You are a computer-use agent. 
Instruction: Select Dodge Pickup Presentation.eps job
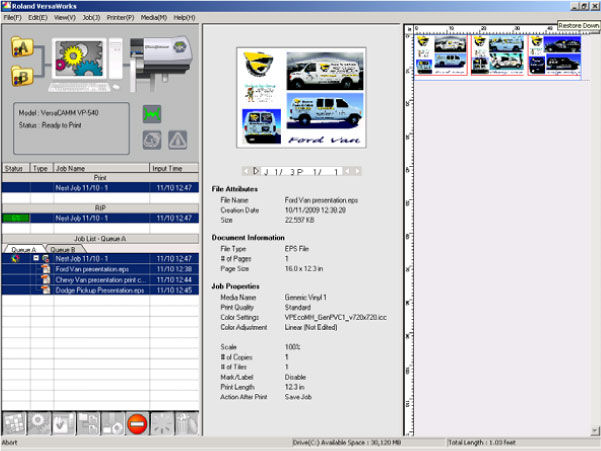click(x=100, y=290)
